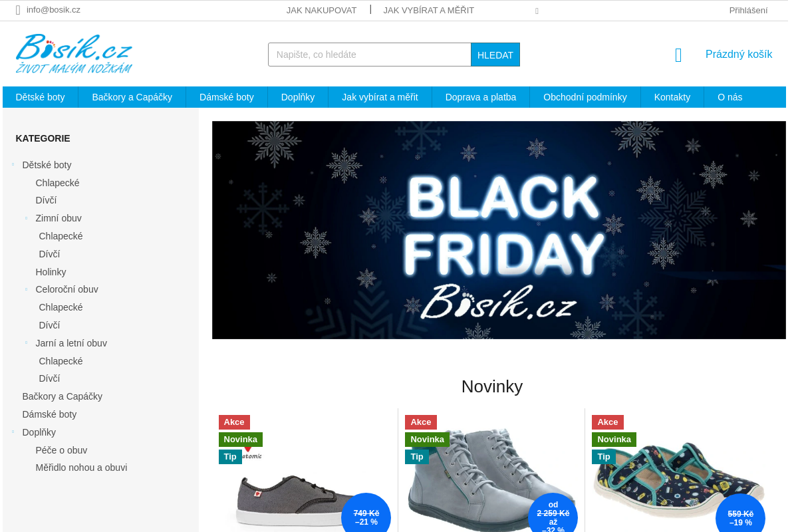Click into the search input field
The width and height of the screenshot is (798, 532).
pos(370,55)
